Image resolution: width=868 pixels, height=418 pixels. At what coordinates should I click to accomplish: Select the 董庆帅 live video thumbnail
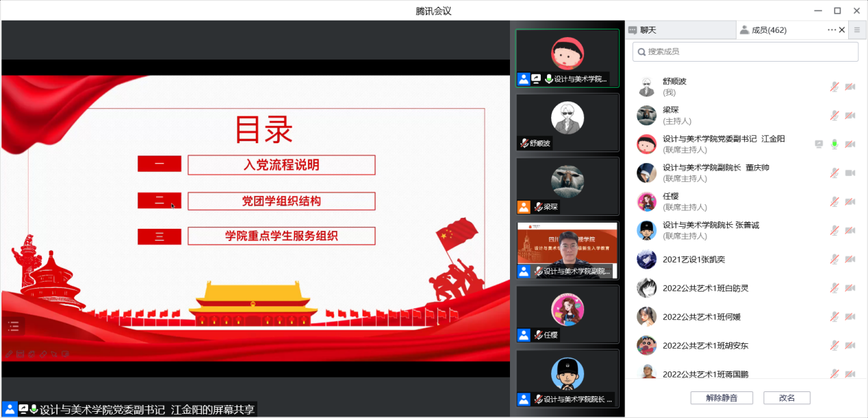tap(567, 250)
